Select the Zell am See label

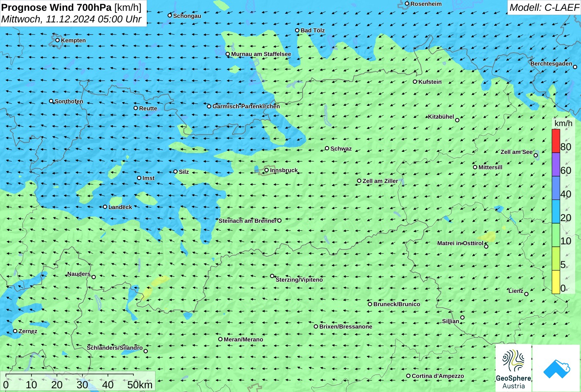click(x=516, y=152)
